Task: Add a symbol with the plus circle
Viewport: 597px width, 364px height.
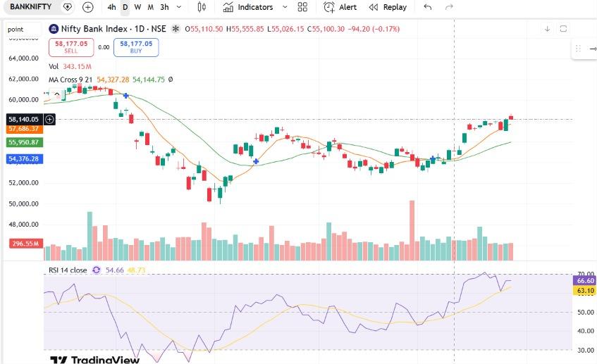Action: pos(88,7)
